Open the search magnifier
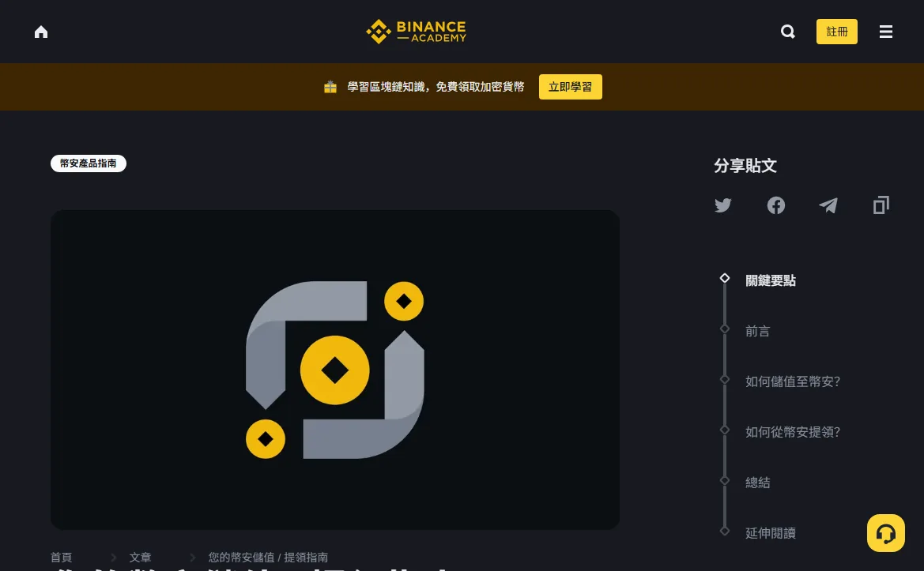 788,32
